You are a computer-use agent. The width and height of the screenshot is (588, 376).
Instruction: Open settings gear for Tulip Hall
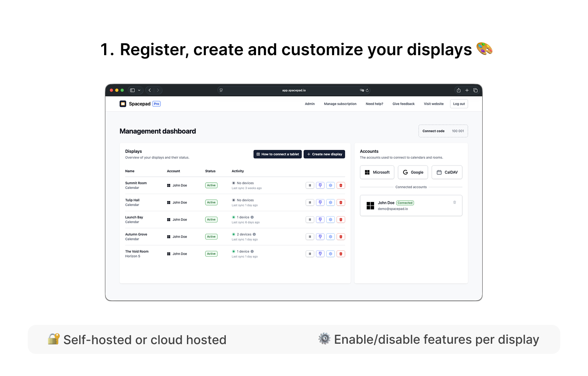[x=330, y=203]
